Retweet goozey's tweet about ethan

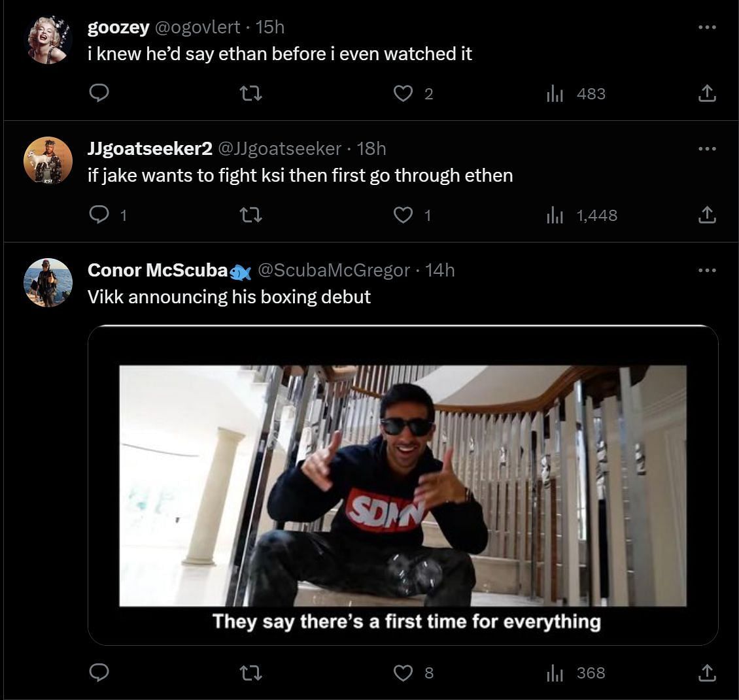pyautogui.click(x=251, y=93)
